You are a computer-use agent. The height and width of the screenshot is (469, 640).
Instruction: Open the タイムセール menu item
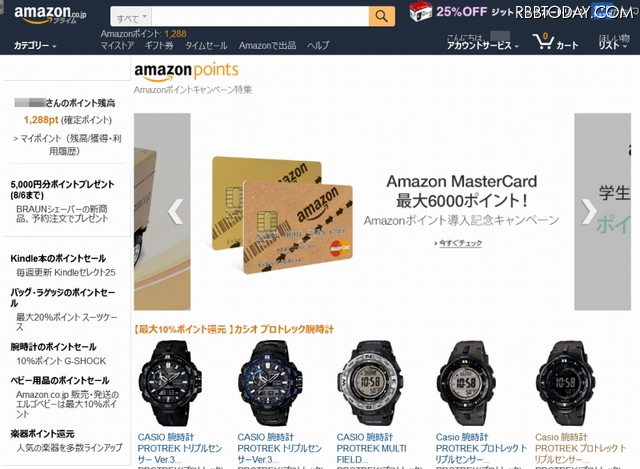(206, 46)
